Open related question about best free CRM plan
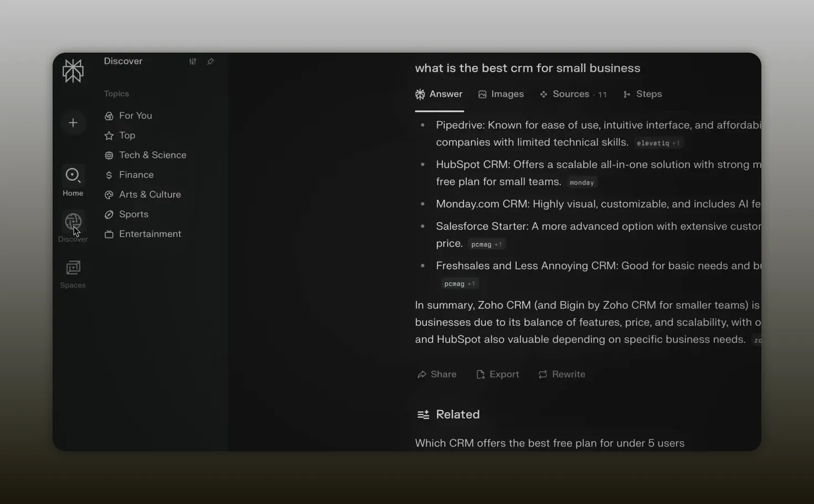This screenshot has width=814, height=504. tap(550, 443)
